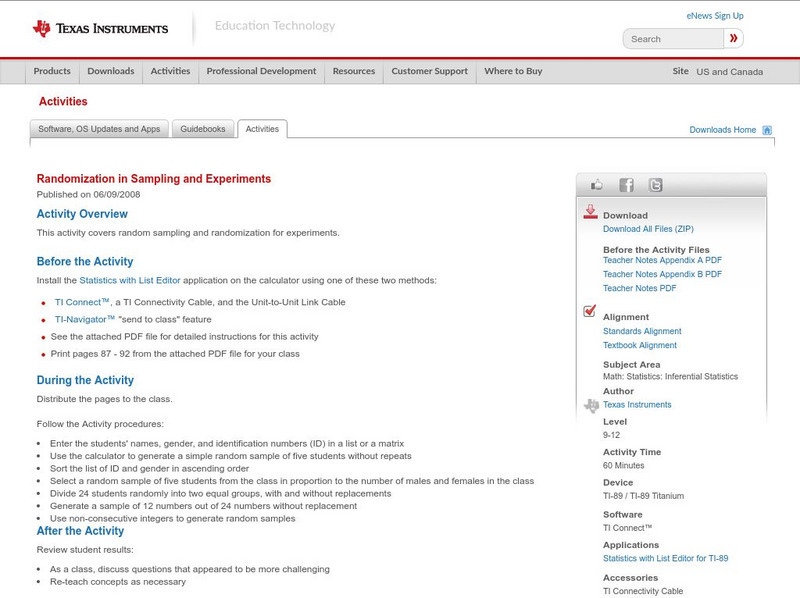View the Standards Alignment

[644, 331]
